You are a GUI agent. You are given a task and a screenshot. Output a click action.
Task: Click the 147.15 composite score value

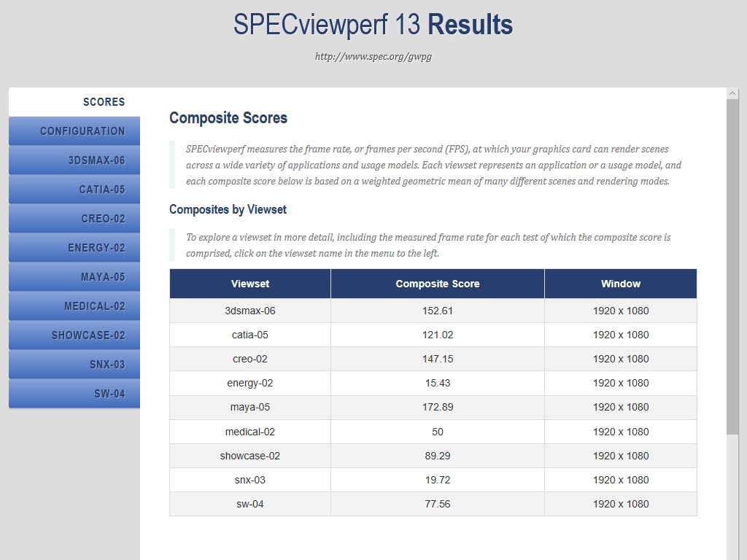click(x=438, y=359)
